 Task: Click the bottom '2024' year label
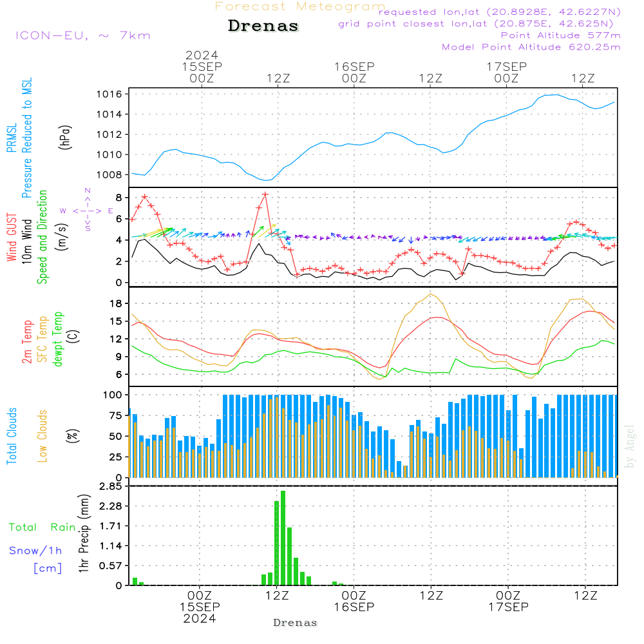click(200, 619)
